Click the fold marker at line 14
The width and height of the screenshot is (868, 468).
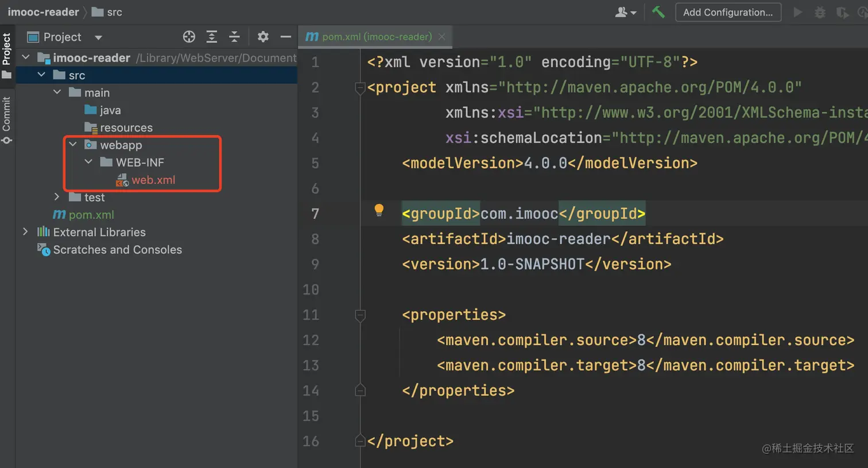361,390
